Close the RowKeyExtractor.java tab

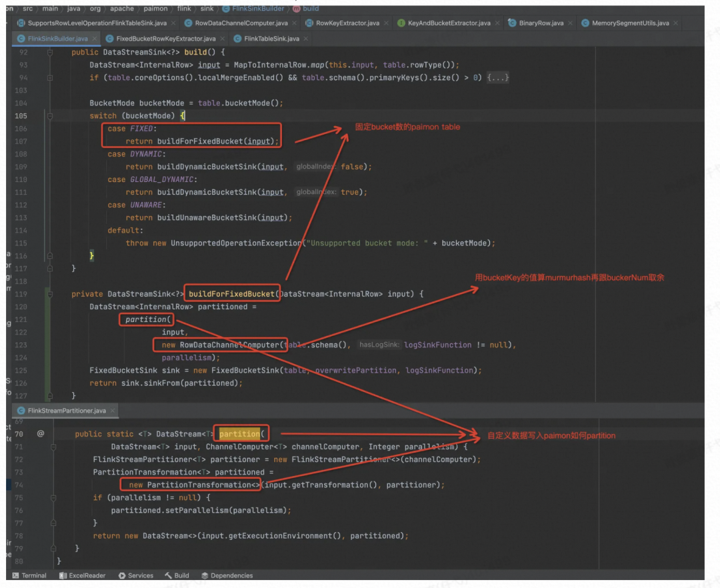(385, 23)
